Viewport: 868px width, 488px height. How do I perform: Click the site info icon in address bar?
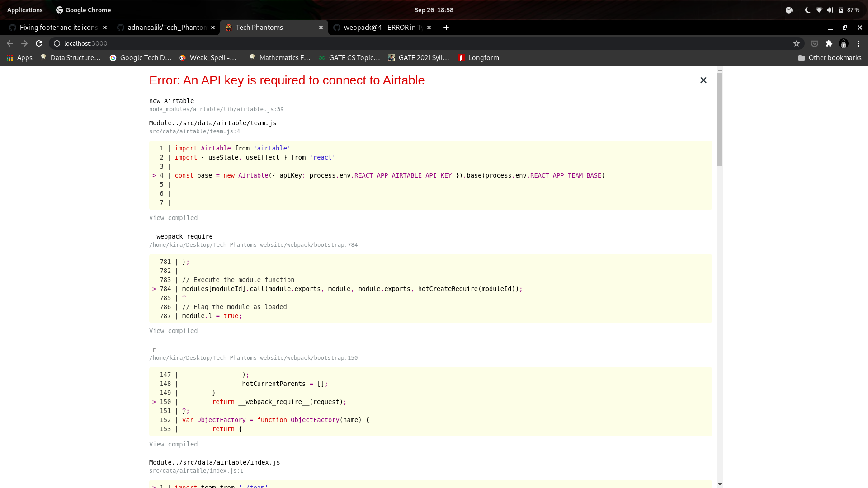pos(57,43)
